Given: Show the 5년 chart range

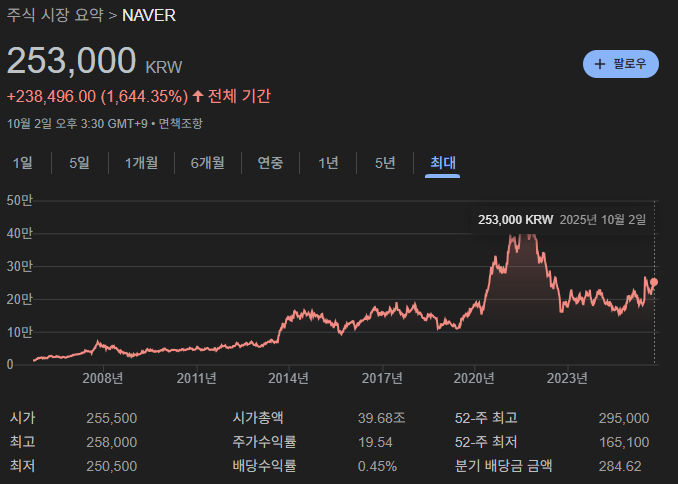Looking at the screenshot, I should point(385,163).
